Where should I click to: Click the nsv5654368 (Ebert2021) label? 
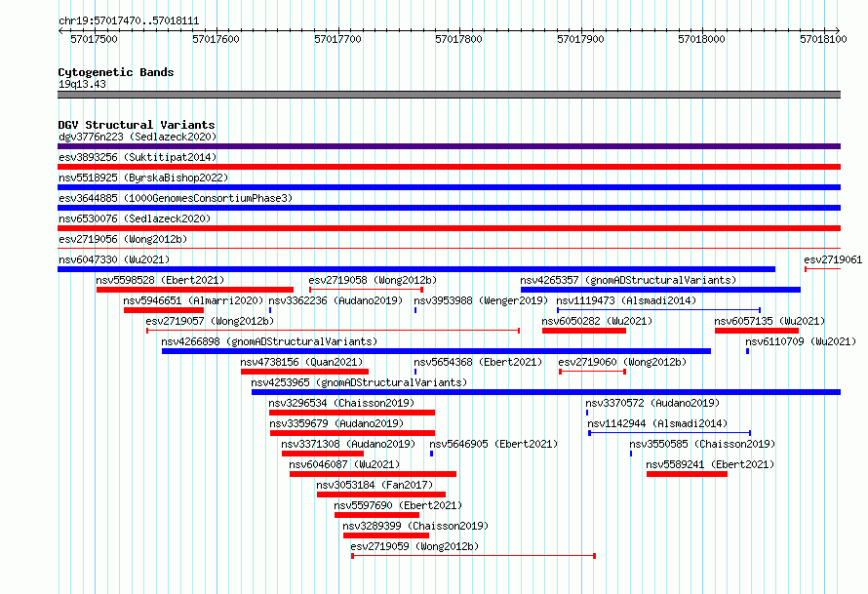coord(478,362)
